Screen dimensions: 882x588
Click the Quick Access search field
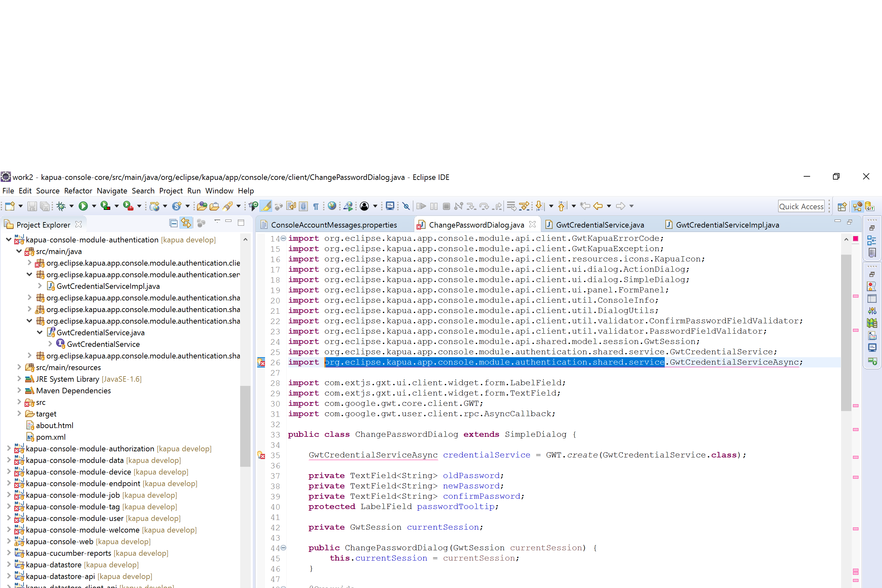point(801,206)
